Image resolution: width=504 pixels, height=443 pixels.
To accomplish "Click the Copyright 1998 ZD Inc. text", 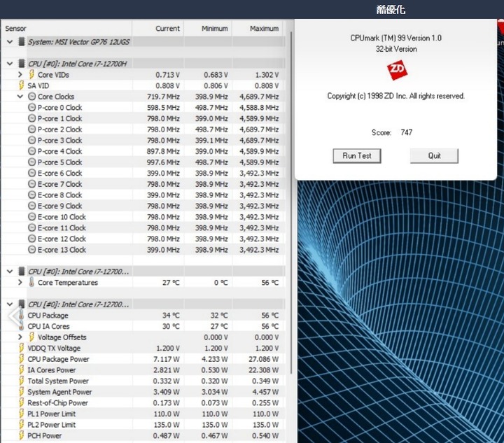I will click(x=395, y=96).
